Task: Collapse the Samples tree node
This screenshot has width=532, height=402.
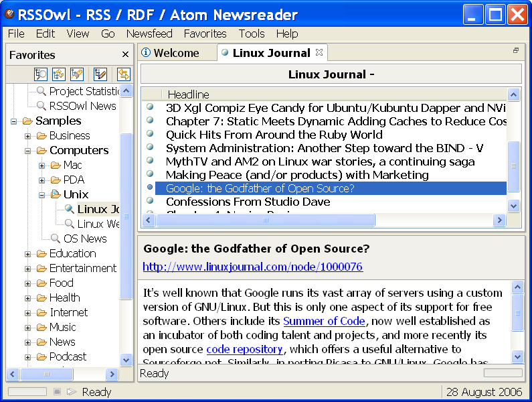Action: [x=13, y=121]
